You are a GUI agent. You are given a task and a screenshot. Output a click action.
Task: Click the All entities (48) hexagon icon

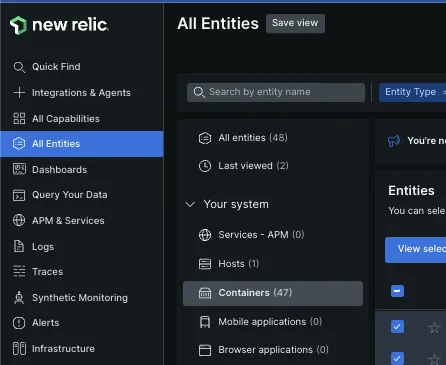click(205, 138)
